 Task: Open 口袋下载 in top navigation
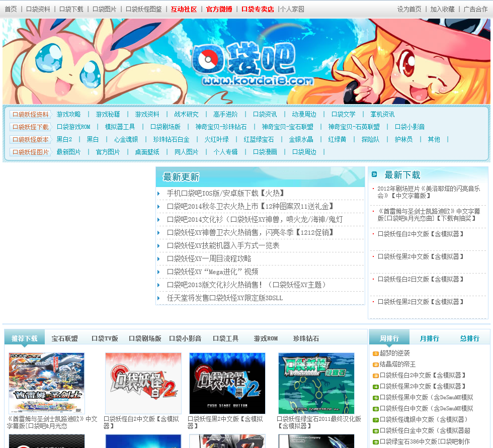71,9
